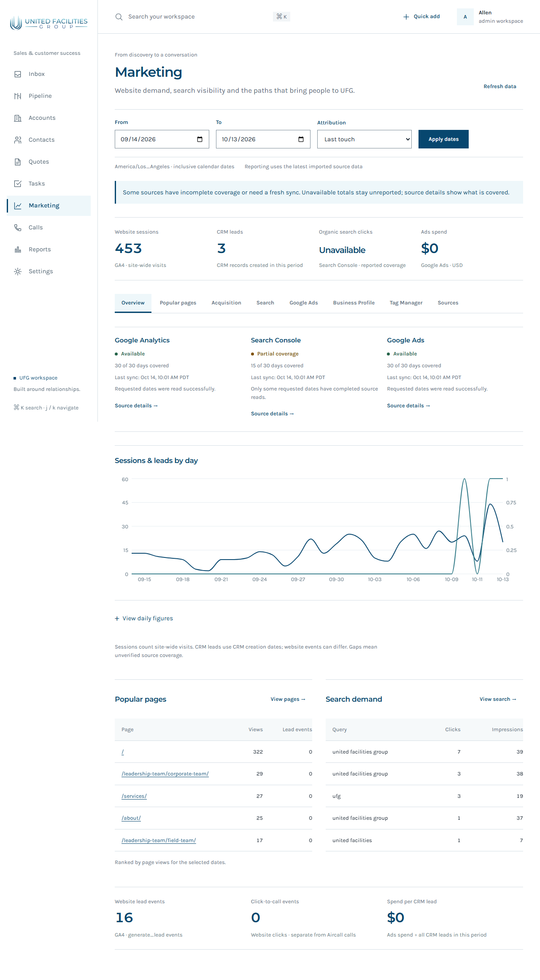Click Organic search clicks Unavailable value

pos(342,250)
